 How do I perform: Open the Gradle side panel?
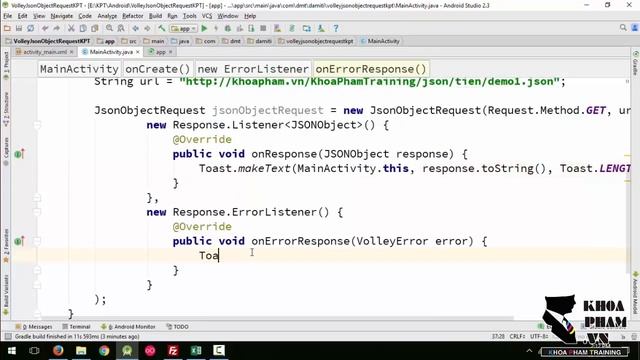click(x=636, y=64)
